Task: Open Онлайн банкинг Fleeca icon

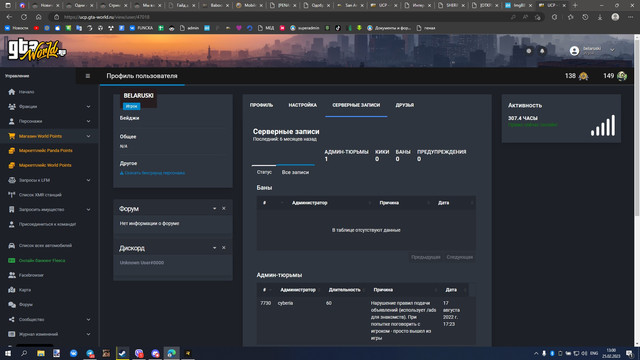Action: (12, 260)
